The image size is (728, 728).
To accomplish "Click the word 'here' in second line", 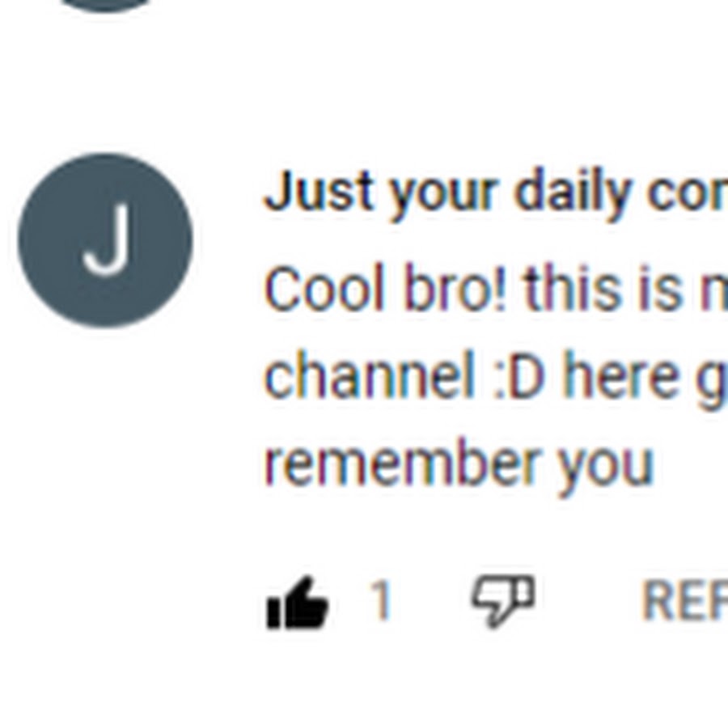I will [620, 376].
